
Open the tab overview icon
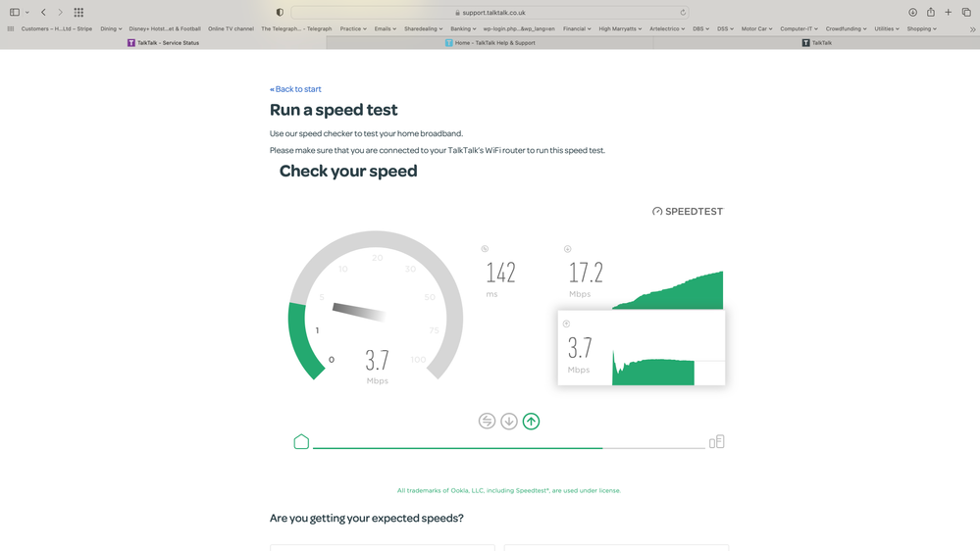[x=966, y=13]
